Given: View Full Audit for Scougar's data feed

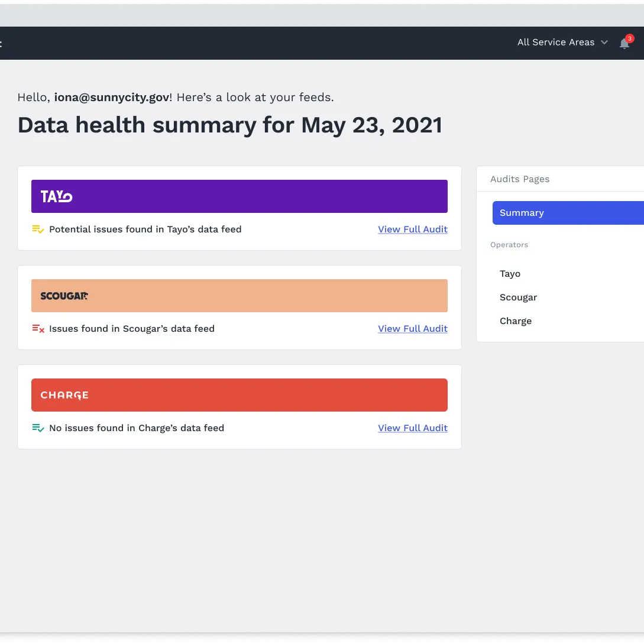Looking at the screenshot, I should [413, 329].
